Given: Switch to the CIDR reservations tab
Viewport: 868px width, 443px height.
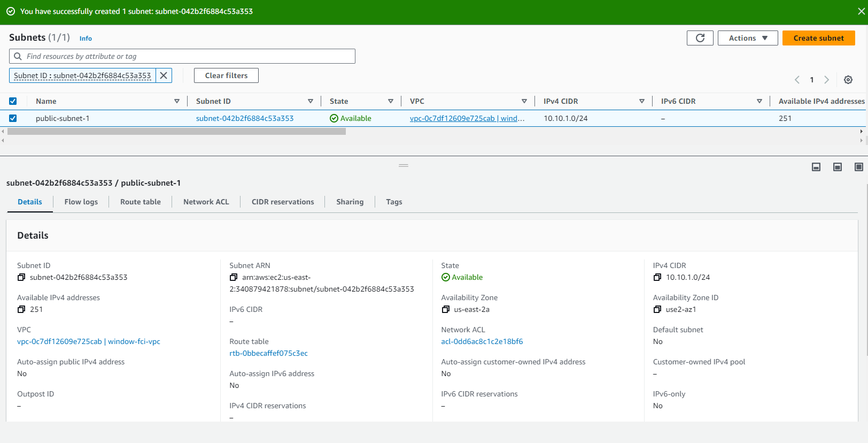Looking at the screenshot, I should coord(283,202).
